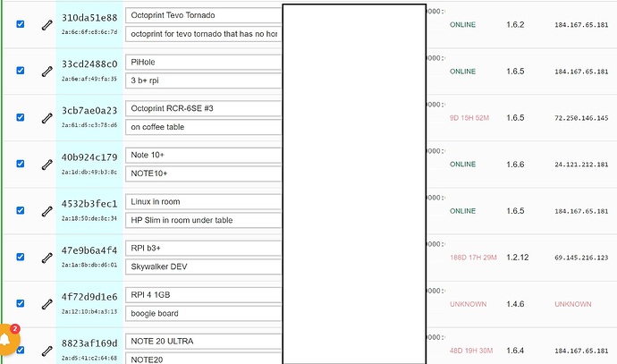Click the 'NOTE 20 ULTRA' name field
The image size is (617, 364).
pos(203,342)
